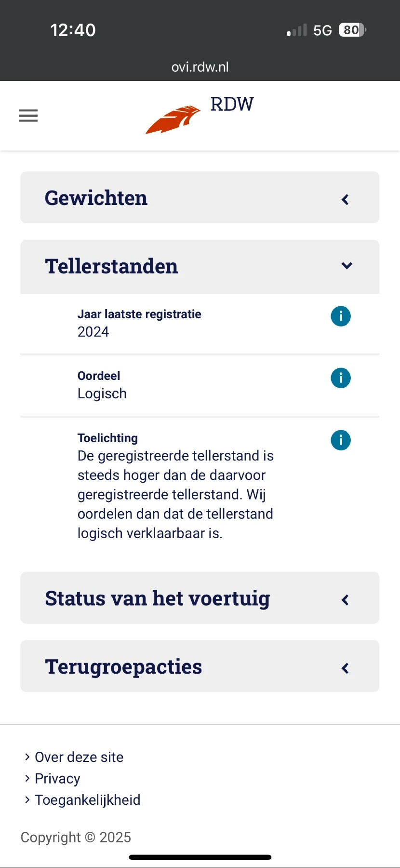Tap the 5G network indicator

[322, 30]
